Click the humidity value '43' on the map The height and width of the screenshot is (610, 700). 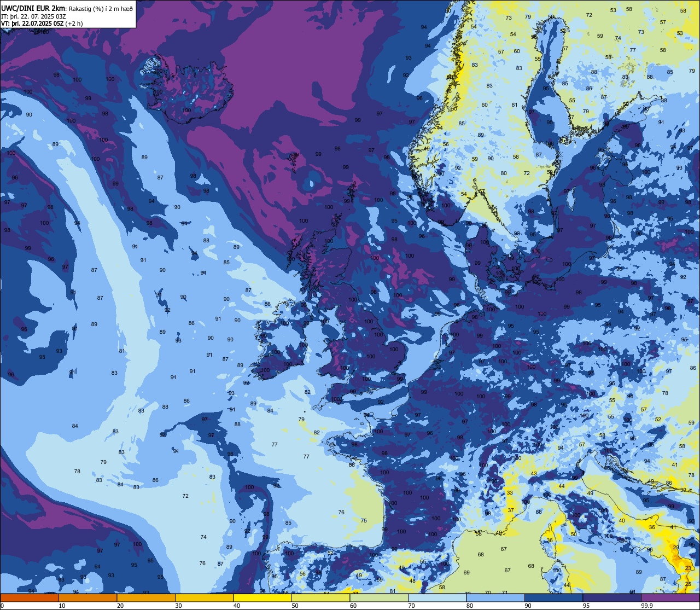(534, 473)
